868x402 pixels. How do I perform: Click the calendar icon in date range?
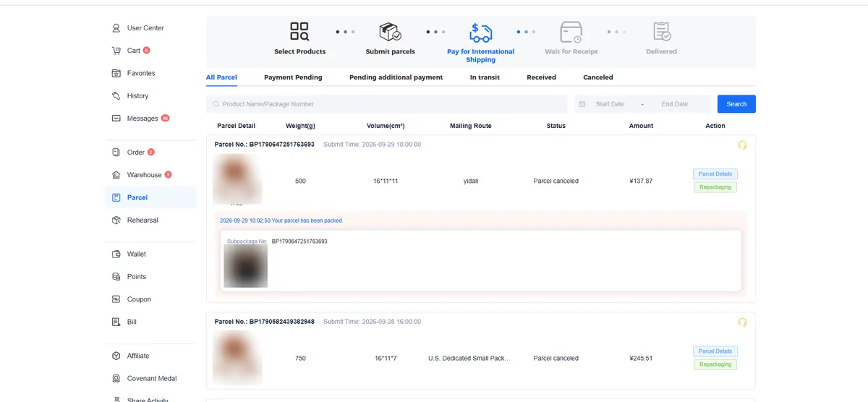(582, 104)
